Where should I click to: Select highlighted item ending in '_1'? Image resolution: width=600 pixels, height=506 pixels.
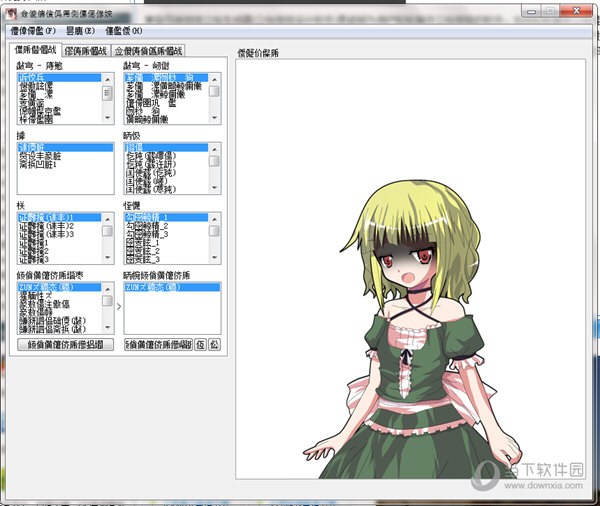[x=166, y=217]
